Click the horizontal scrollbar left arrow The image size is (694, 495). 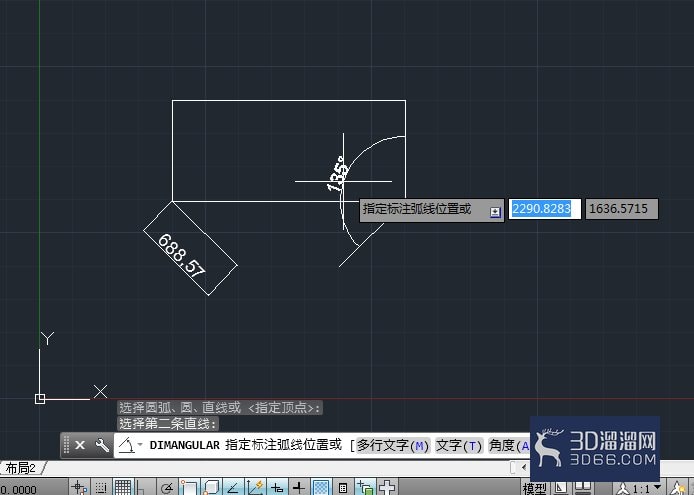pyautogui.click(x=524, y=467)
